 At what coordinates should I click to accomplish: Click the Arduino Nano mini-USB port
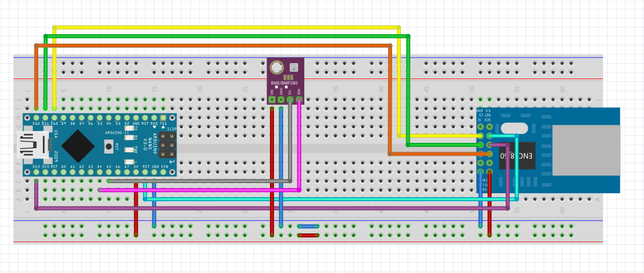point(30,144)
